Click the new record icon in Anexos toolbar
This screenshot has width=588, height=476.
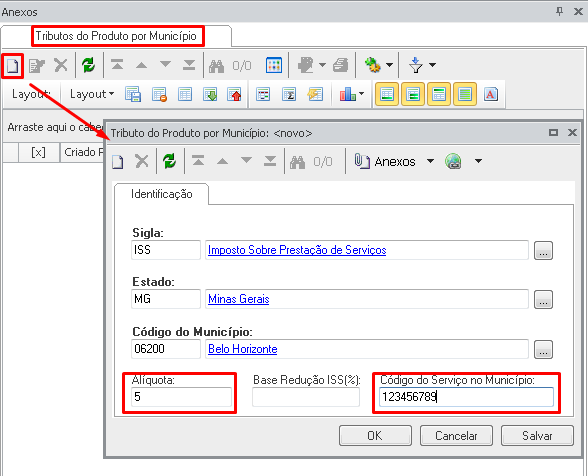[12, 66]
